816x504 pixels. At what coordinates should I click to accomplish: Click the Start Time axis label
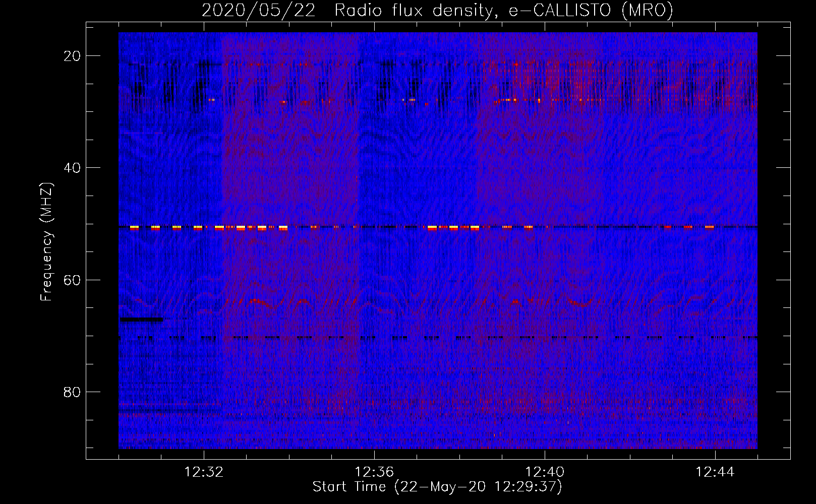click(437, 487)
